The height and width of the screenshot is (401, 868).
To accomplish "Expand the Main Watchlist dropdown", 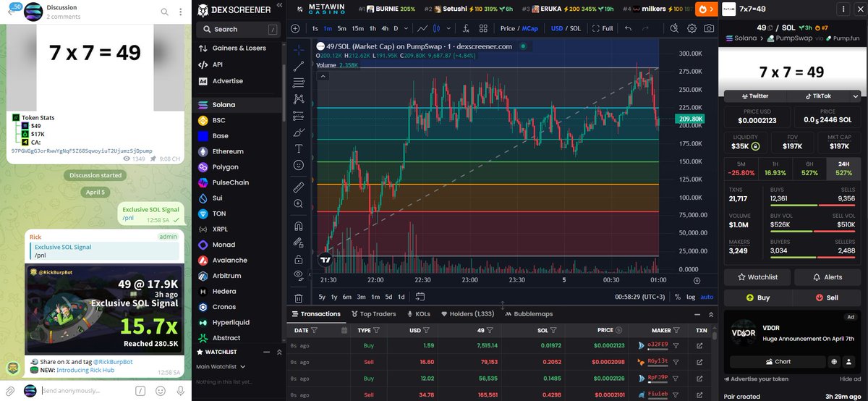I will [221, 366].
